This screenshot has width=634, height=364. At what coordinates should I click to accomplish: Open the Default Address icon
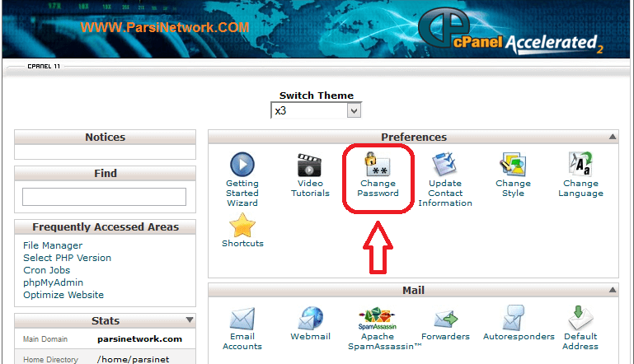580,318
